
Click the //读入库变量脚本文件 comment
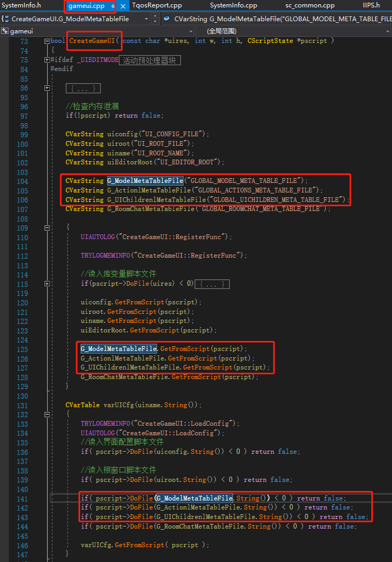click(118, 274)
